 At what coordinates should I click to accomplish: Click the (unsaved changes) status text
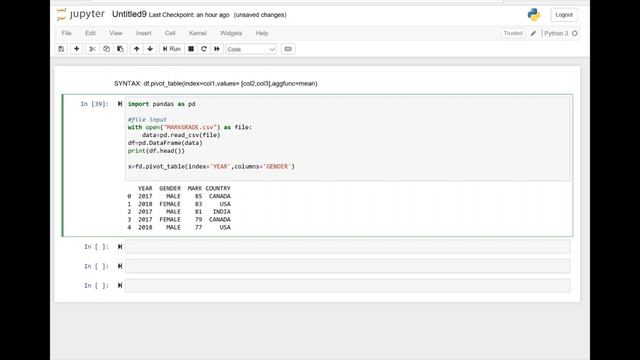260,15
